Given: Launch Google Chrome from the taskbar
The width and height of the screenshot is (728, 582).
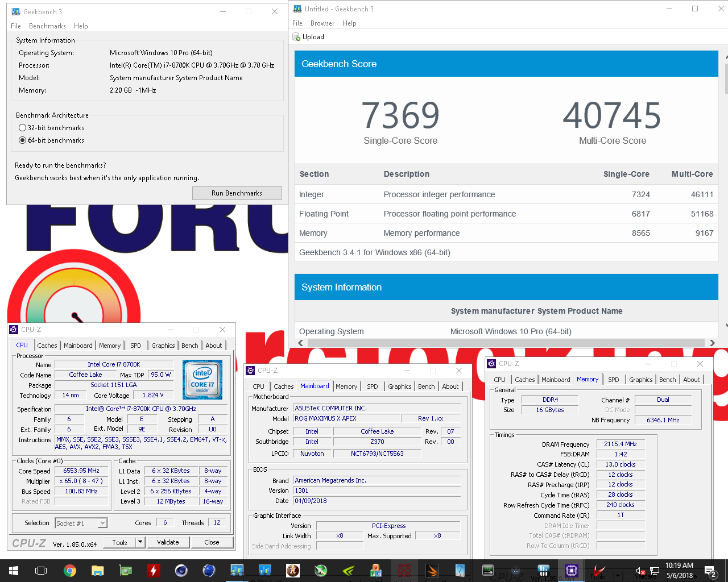Looking at the screenshot, I should point(70,571).
